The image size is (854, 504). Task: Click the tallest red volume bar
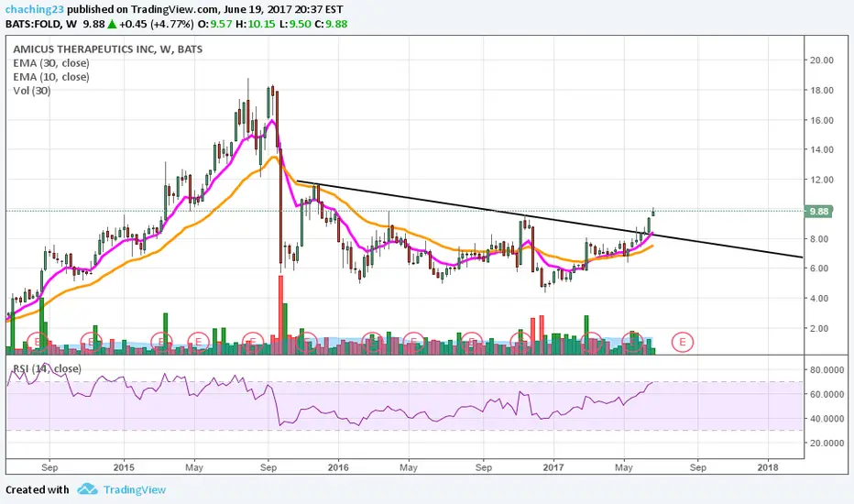click(281, 315)
